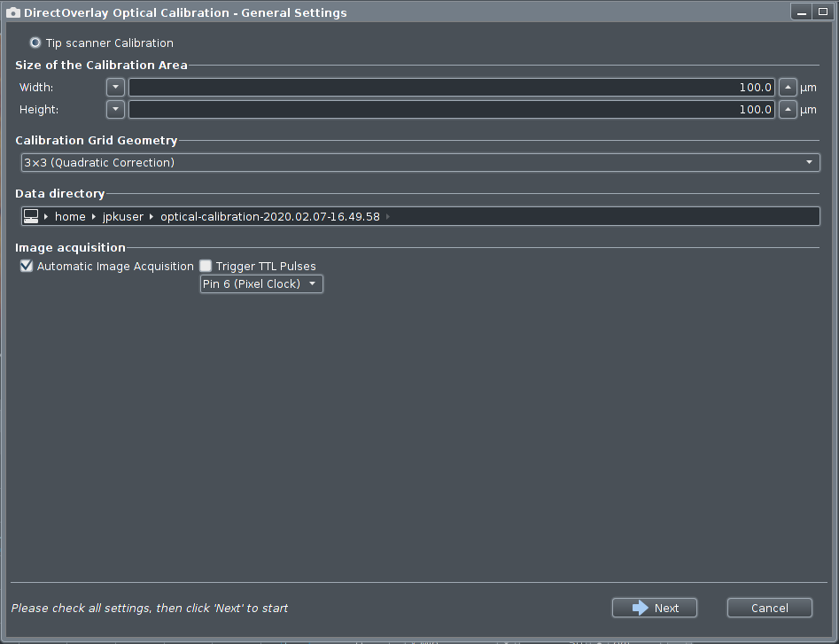Select the jpkuser folder in path
The height and width of the screenshot is (644, 839).
[123, 217]
